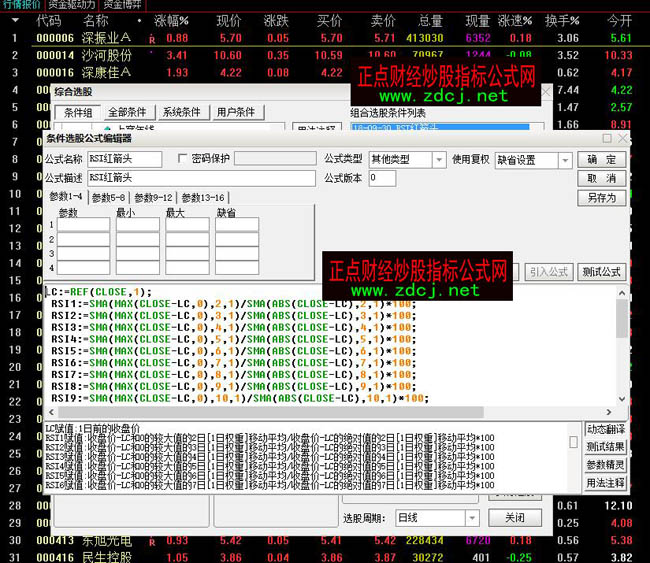The image size is (650, 563).
Task: Open the 使用复权 dropdown
Action: [565, 160]
